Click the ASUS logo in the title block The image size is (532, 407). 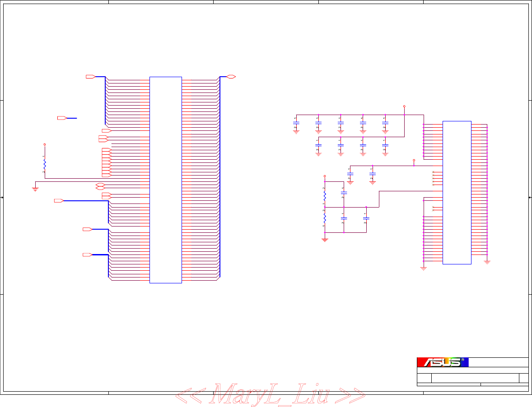(443, 362)
